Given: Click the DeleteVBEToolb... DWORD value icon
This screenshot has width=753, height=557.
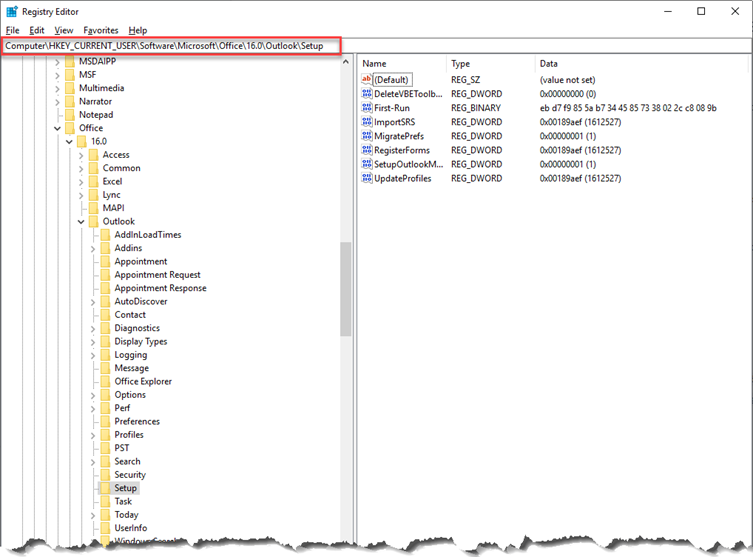Looking at the screenshot, I should pyautogui.click(x=367, y=94).
